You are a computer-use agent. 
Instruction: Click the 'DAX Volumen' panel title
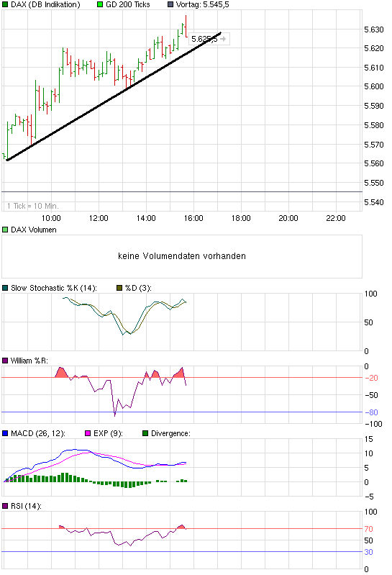pos(34,230)
